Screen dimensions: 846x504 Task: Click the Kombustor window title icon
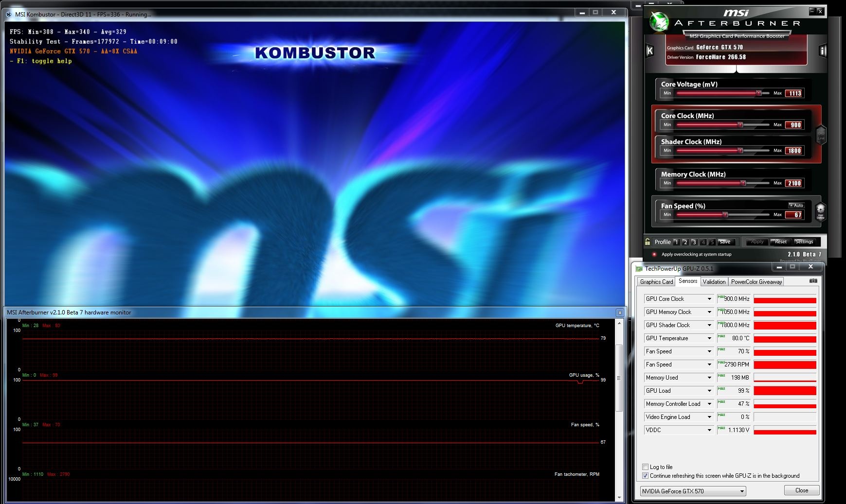point(9,14)
